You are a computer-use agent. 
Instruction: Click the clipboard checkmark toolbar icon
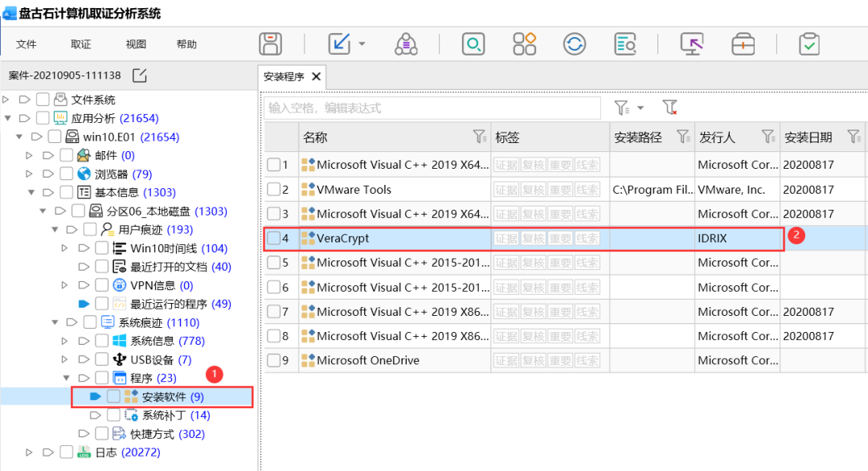809,43
